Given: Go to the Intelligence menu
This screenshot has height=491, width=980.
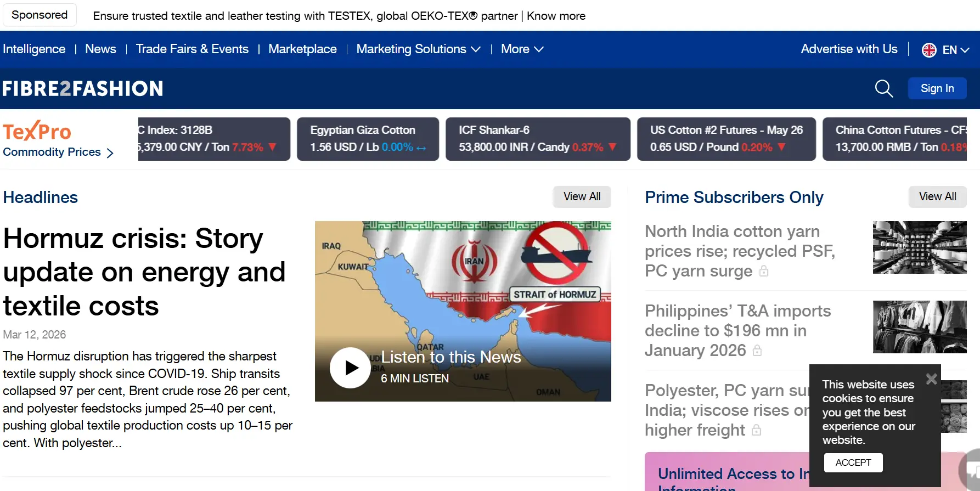Looking at the screenshot, I should point(34,49).
